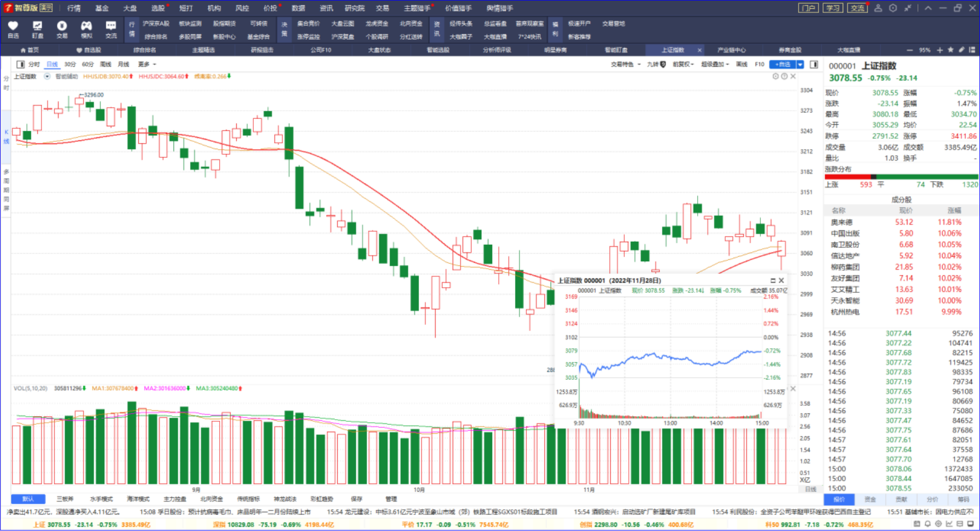Click the pencil edit icon on tab bar
The width and height of the screenshot is (980, 531).
click(961, 50)
